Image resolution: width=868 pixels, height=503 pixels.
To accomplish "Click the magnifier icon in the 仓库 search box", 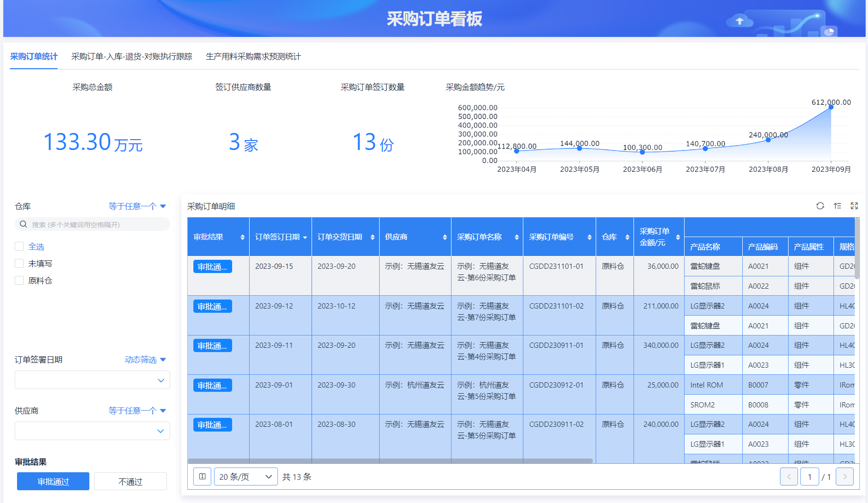I will tap(23, 224).
